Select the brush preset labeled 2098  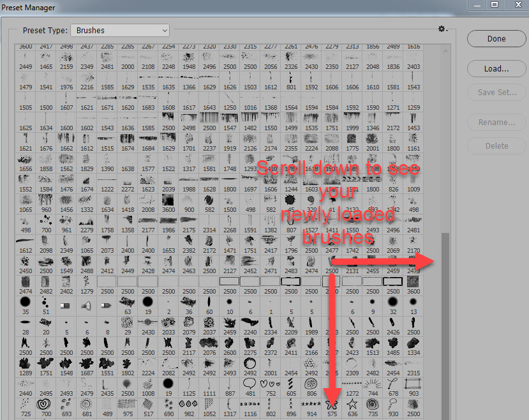click(x=46, y=244)
